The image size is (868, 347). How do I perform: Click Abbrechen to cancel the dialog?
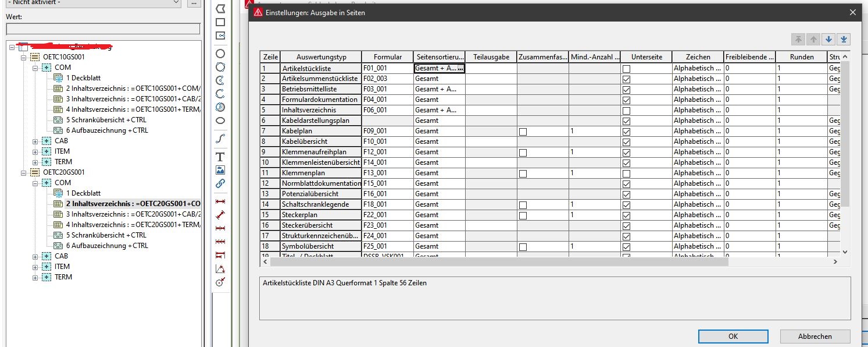[x=815, y=336]
